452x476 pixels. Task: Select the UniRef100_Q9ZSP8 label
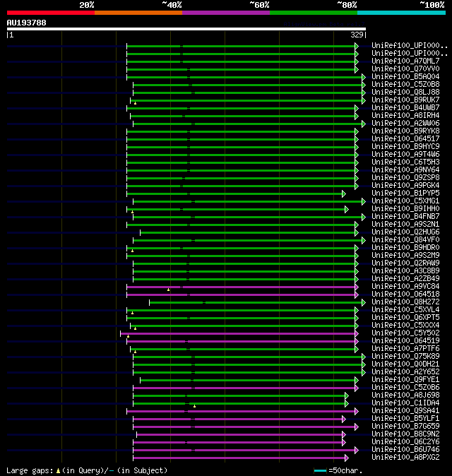tap(405, 177)
